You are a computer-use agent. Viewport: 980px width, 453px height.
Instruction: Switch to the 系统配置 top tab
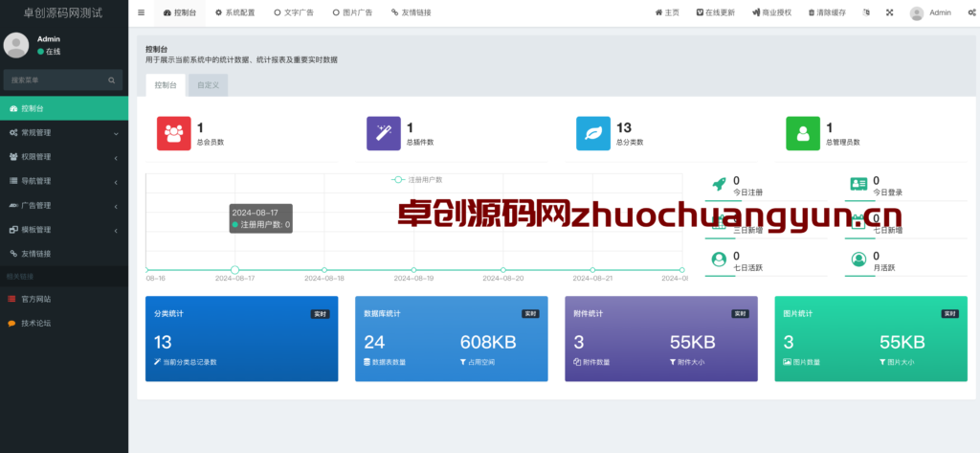tap(235, 12)
